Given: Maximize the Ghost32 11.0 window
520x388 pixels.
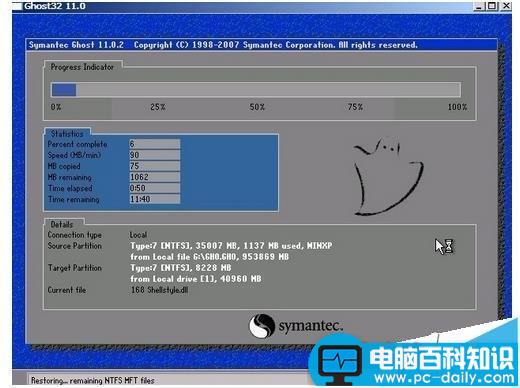Looking at the screenshot, I should (x=492, y=6).
